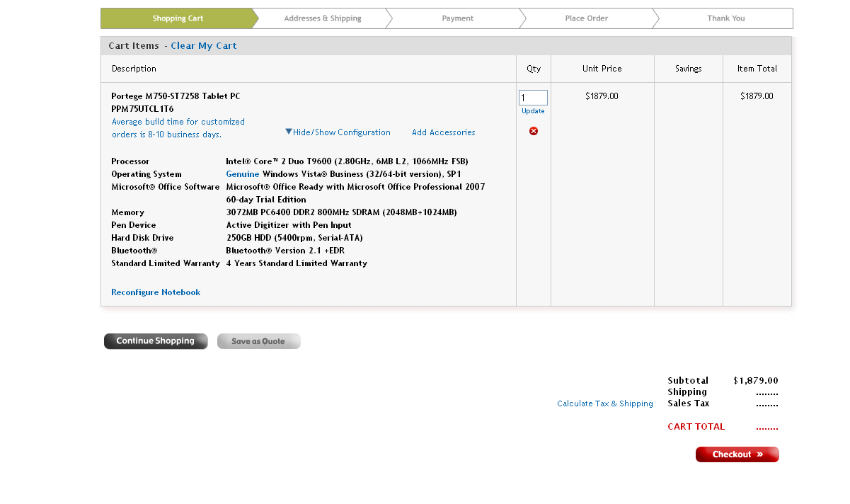Click the quantity input field
Screen dimensions: 850x504
point(533,98)
